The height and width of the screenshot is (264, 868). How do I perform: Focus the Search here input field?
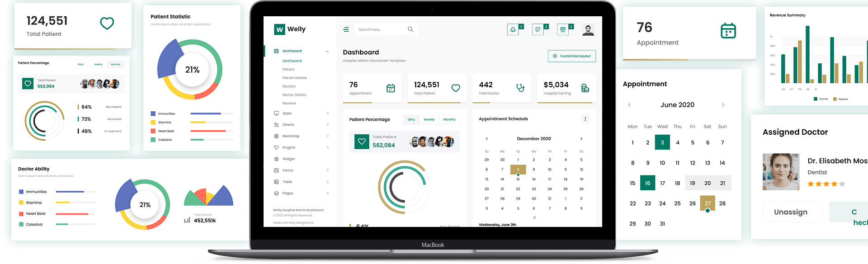(380, 29)
